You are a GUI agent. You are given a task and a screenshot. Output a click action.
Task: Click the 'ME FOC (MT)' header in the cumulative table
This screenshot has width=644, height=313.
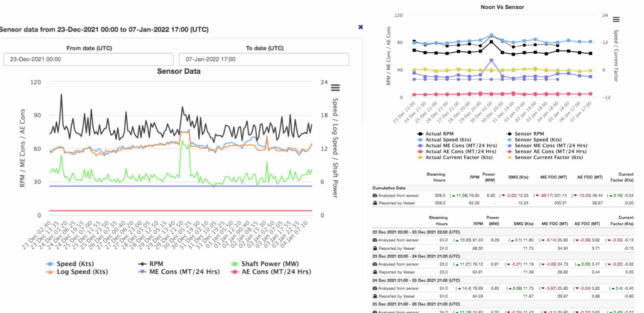coord(553,177)
